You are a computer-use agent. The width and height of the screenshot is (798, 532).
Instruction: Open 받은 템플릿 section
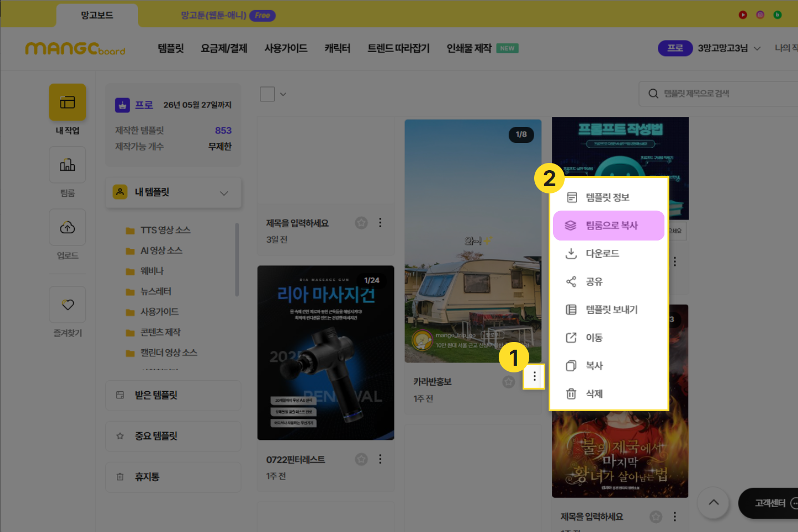173,395
